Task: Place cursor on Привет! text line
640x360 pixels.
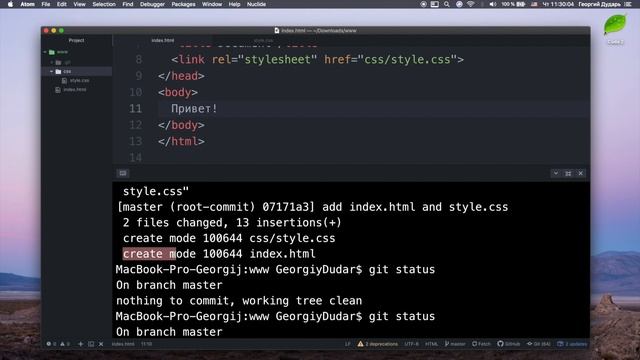Action: coord(194,109)
